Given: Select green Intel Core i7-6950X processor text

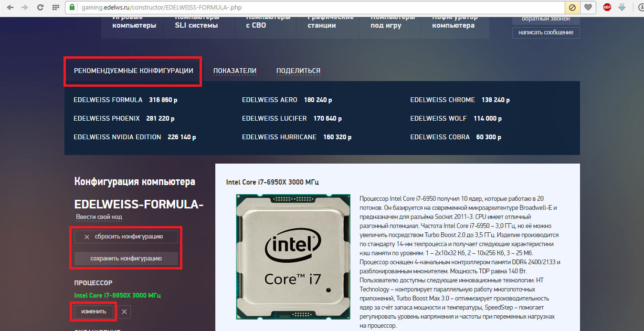Looking at the screenshot, I should [x=117, y=295].
